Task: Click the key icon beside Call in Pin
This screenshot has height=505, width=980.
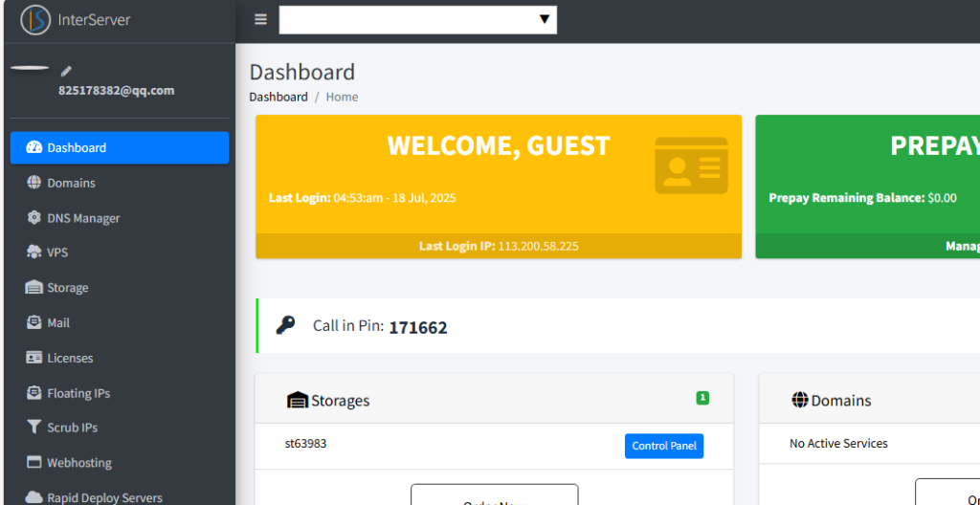Action: click(285, 325)
